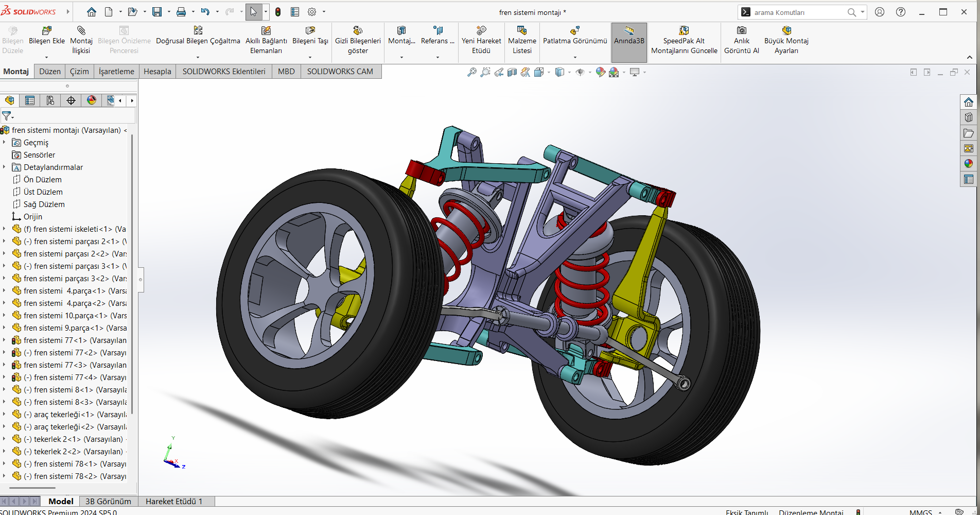Viewport: 980px width, 515px height.
Task: Click the Zoom to Fit magnifier icon
Action: point(471,72)
